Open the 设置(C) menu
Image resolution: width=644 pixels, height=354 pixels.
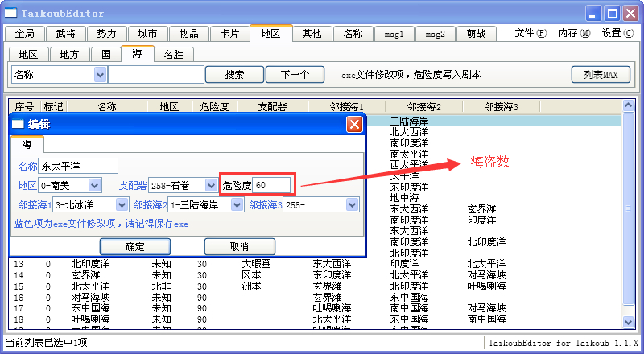coord(617,33)
